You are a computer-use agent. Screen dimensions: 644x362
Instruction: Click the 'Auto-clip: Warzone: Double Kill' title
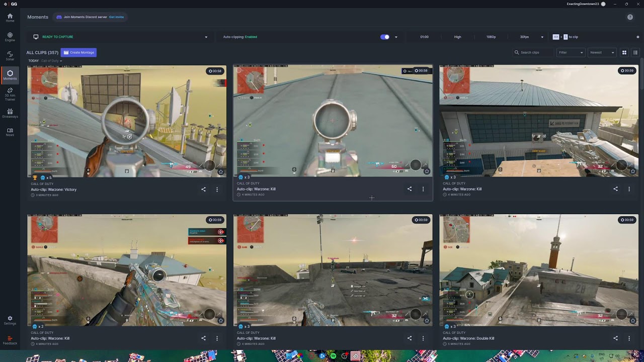coord(468,338)
